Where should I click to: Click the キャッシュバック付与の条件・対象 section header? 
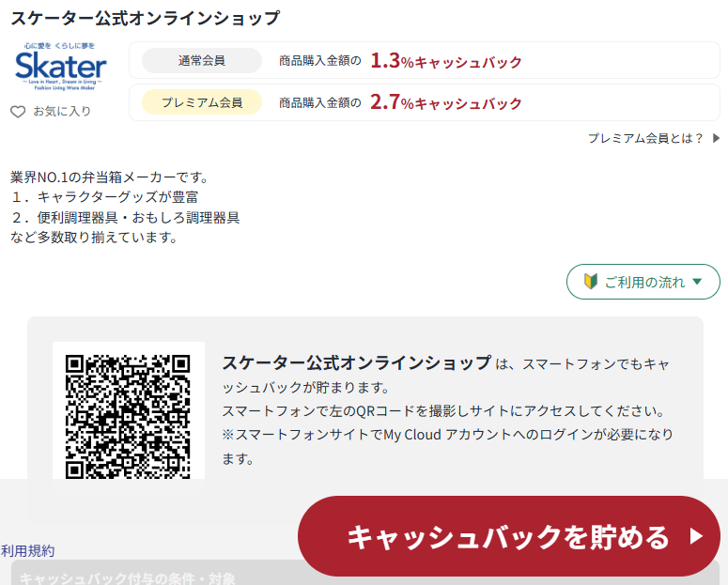[128, 577]
